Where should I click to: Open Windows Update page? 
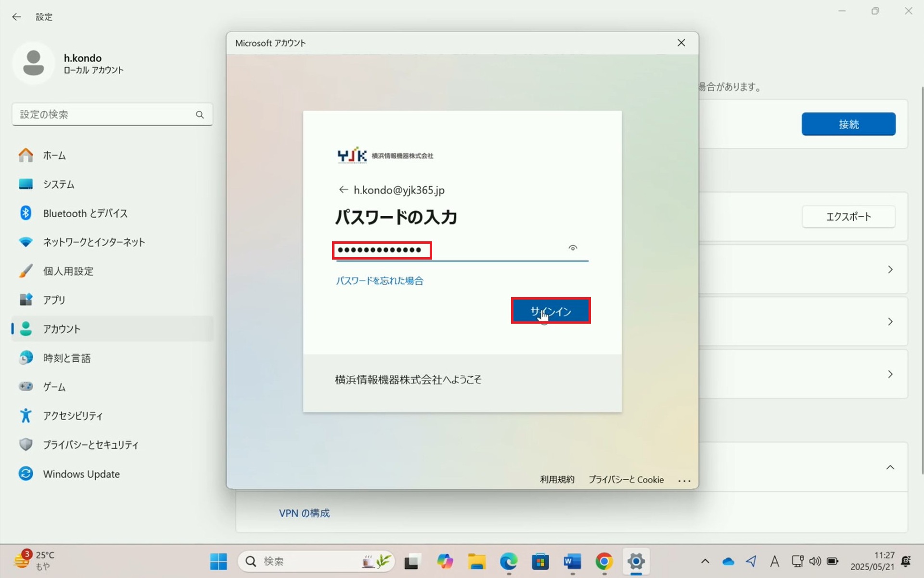pyautogui.click(x=112, y=474)
